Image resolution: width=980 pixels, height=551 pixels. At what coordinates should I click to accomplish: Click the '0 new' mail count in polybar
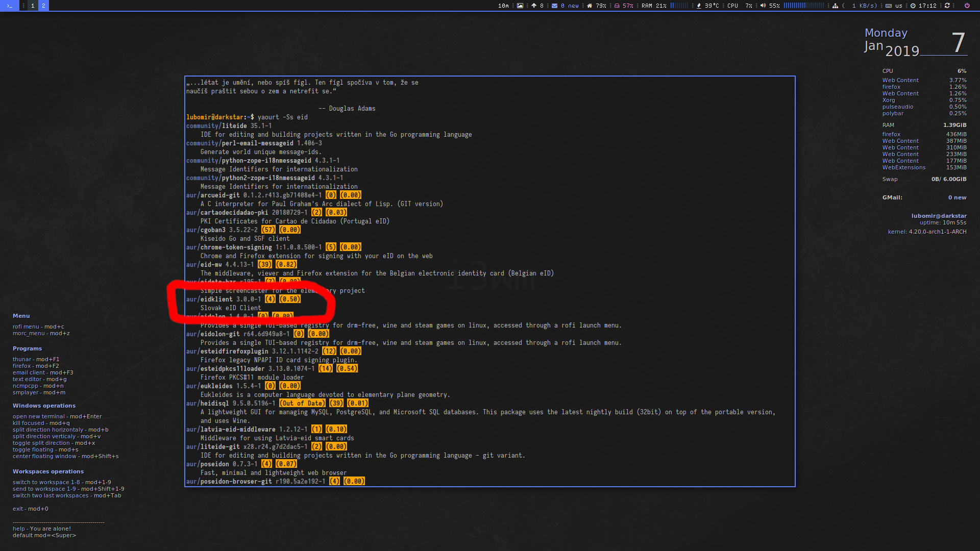click(570, 6)
